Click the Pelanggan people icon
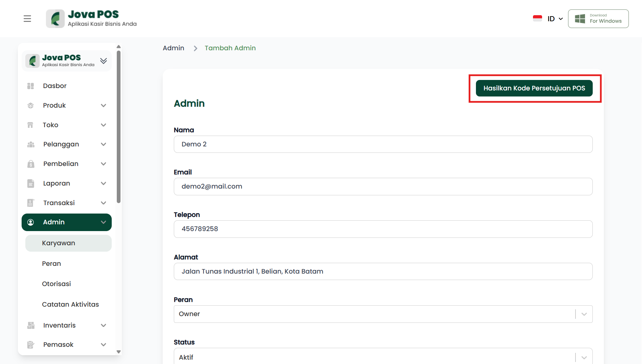 (31, 144)
